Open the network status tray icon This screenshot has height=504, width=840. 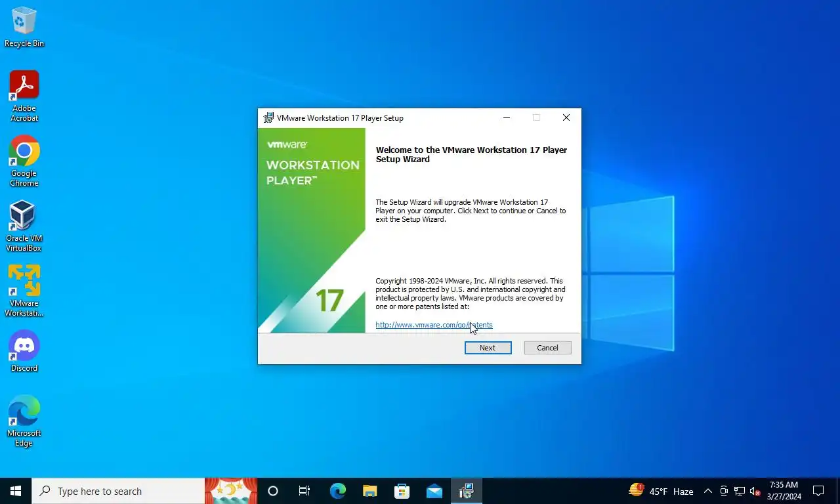click(x=740, y=491)
